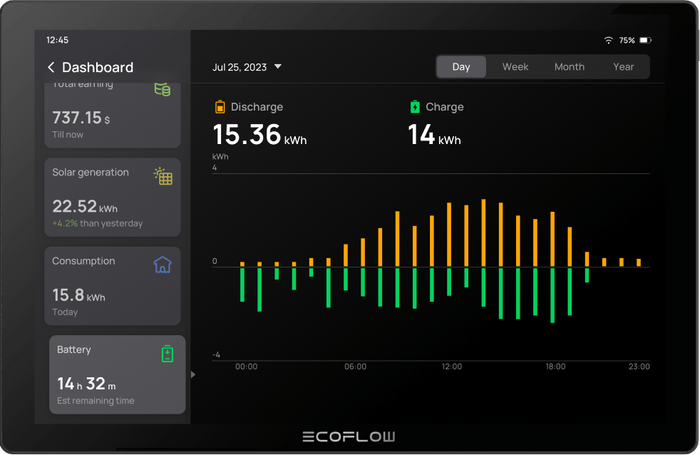Click the green battery charging icon in Battery card
The width and height of the screenshot is (700, 455).
[167, 353]
